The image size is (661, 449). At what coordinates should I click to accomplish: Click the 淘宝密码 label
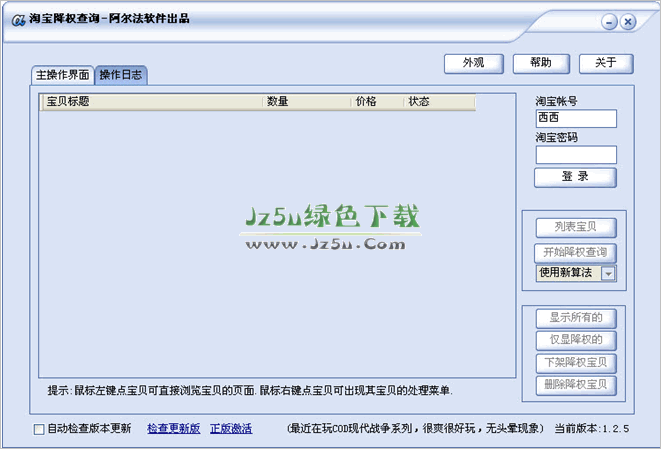[x=556, y=137]
